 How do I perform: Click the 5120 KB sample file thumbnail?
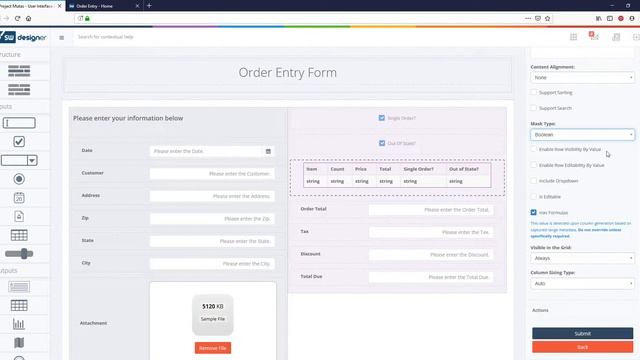coord(213,315)
